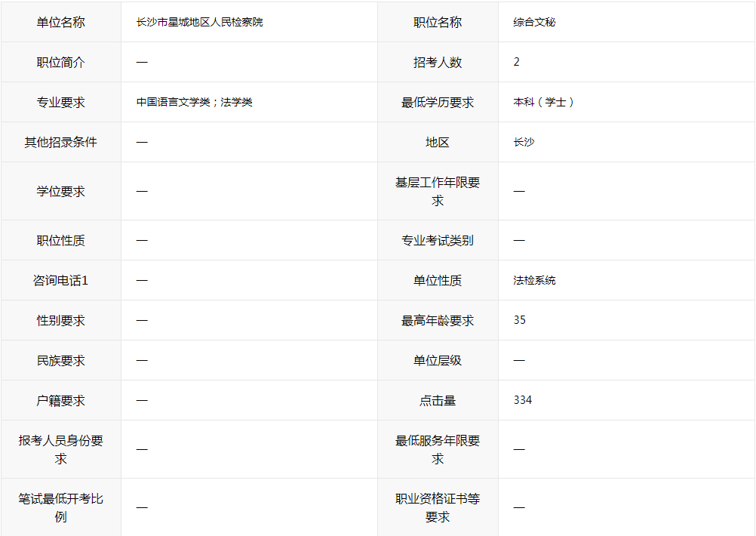Click the 笔试最低开考比例 label cell

61,507
